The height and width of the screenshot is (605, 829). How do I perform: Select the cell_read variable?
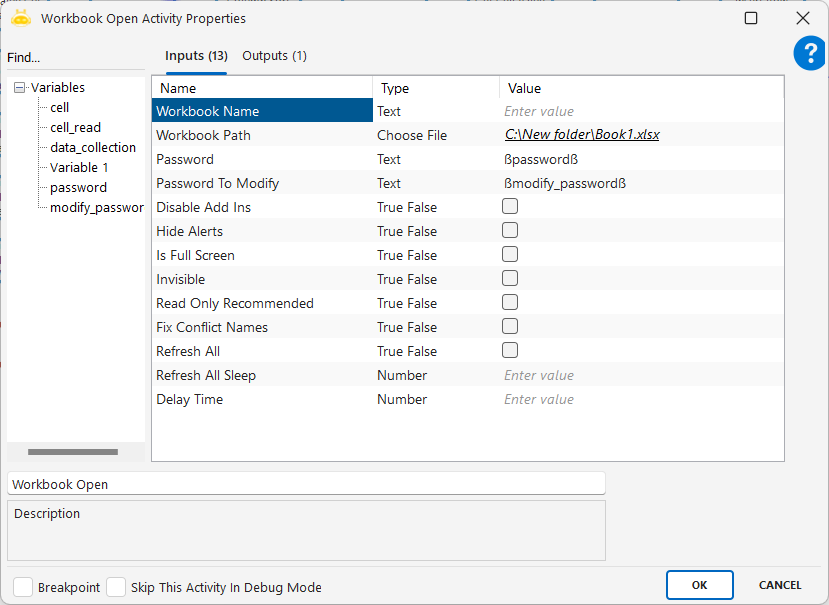tap(75, 127)
